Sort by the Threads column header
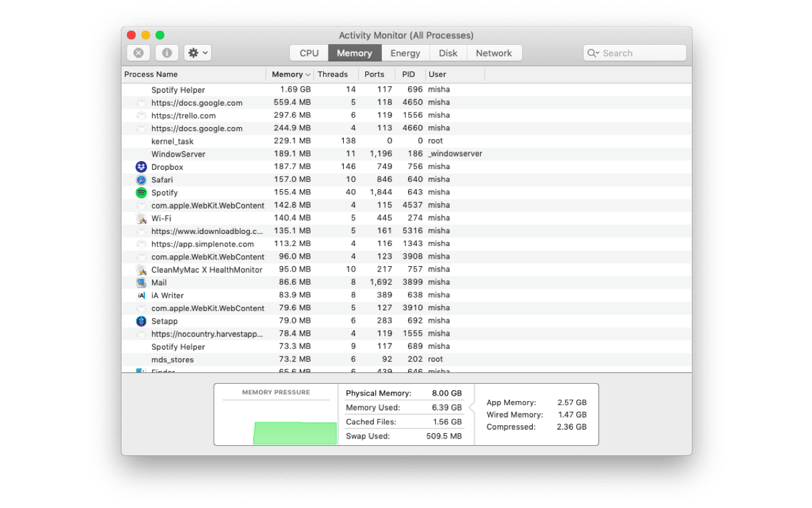The width and height of the screenshot is (812, 508). (x=336, y=74)
